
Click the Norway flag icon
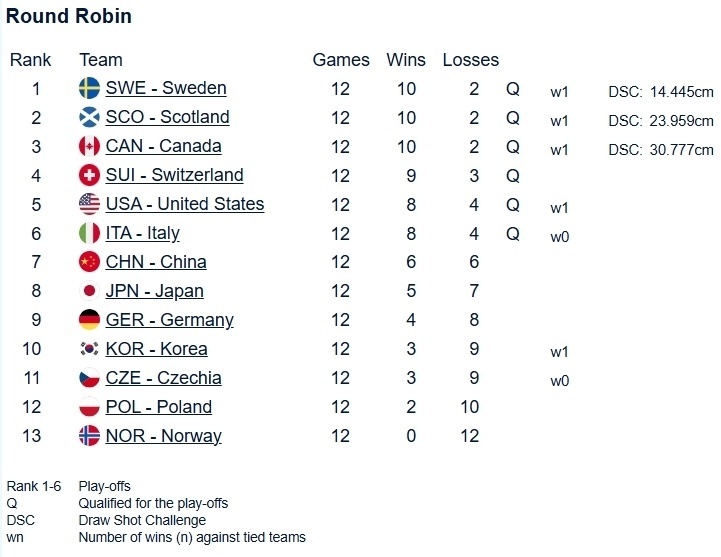[x=89, y=436]
